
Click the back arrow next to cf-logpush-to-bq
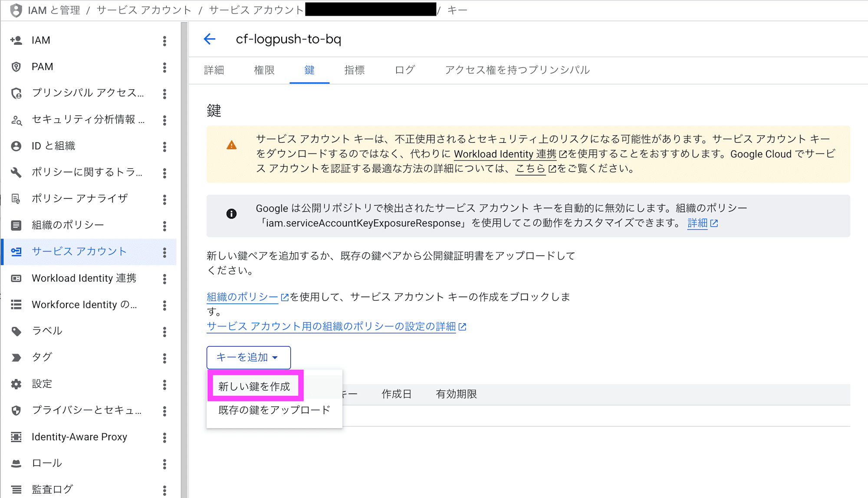210,39
